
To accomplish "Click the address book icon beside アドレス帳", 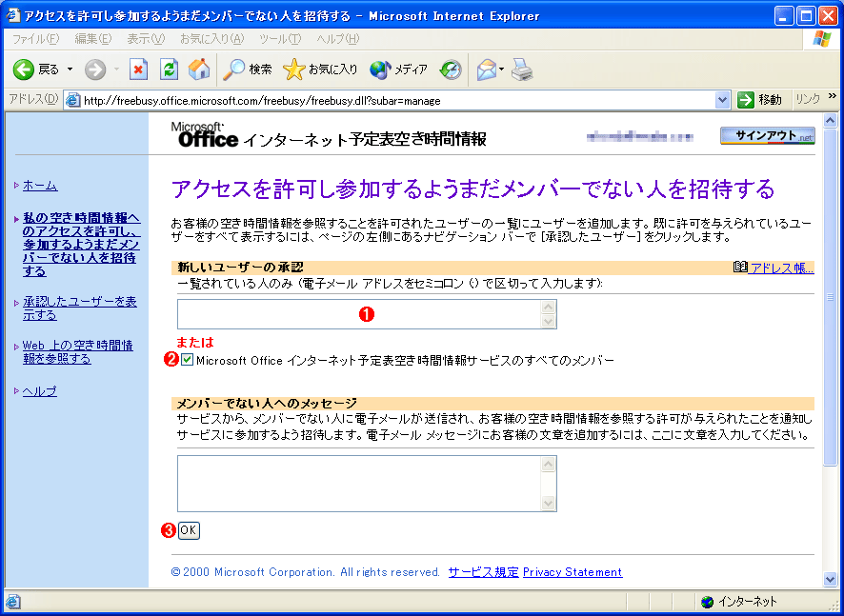I will click(x=740, y=267).
